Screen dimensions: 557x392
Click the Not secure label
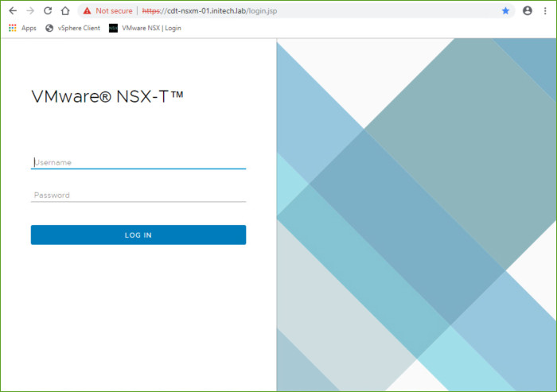click(114, 11)
